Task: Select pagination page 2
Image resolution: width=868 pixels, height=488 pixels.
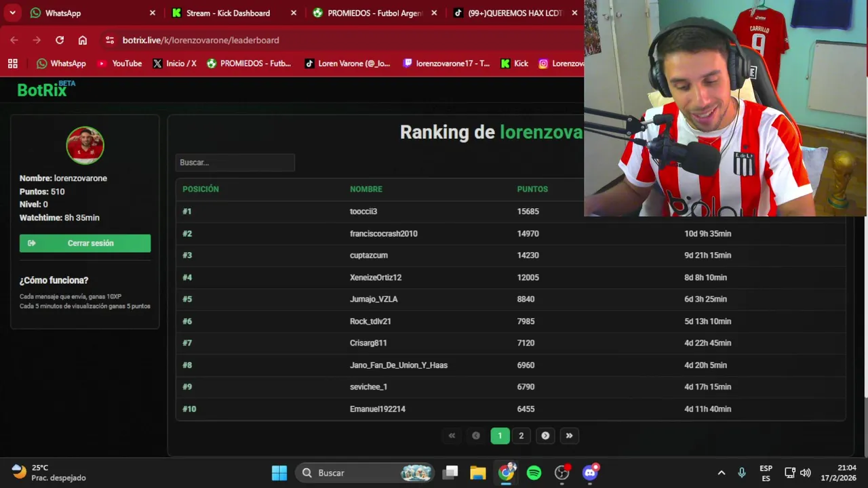Action: (x=521, y=436)
